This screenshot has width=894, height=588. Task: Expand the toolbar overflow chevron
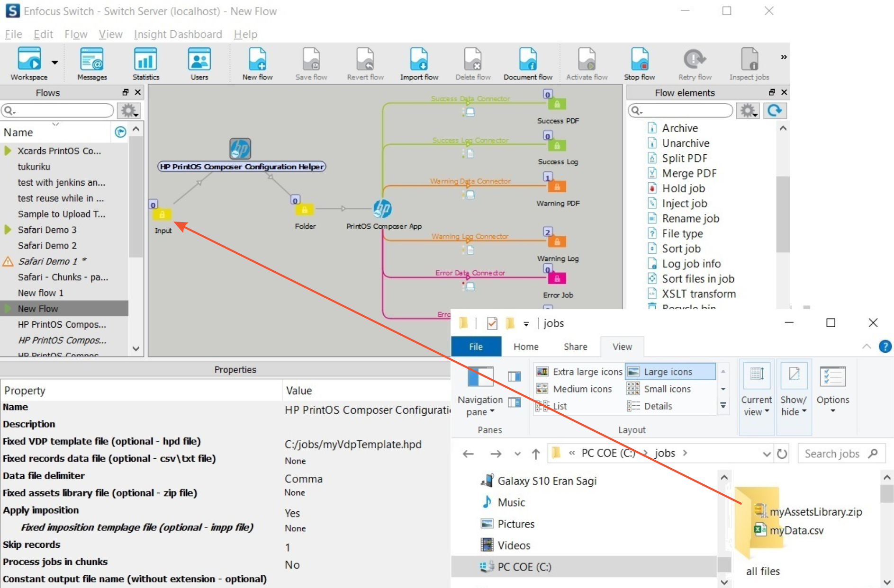tap(784, 57)
